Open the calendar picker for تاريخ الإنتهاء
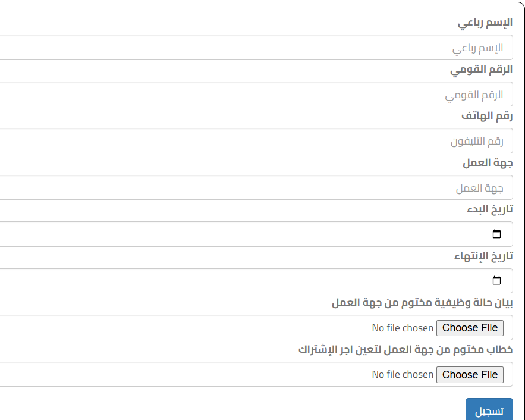The image size is (525, 420). [x=497, y=281]
